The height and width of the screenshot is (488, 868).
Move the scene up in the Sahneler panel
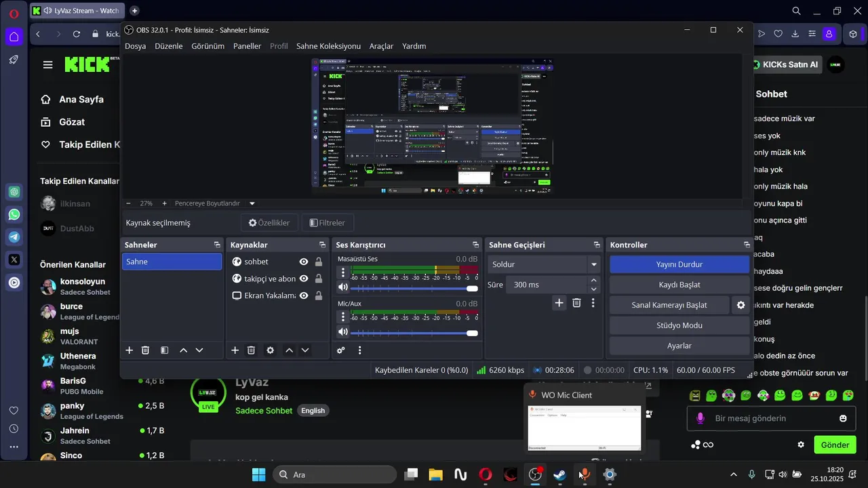(183, 350)
